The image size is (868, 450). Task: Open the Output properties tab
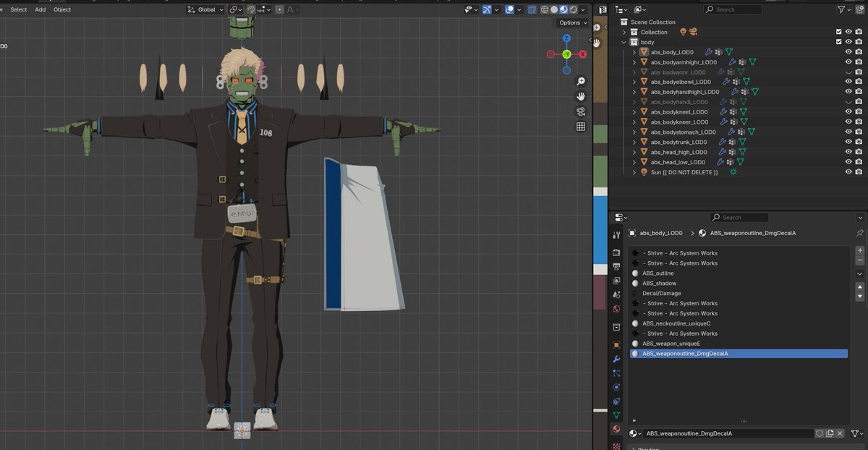pos(616,266)
